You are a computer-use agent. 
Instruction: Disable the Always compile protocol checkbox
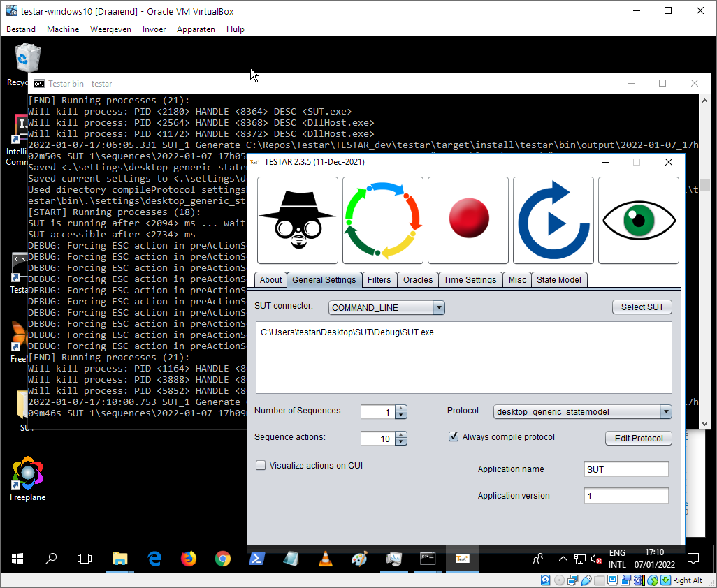tap(454, 436)
